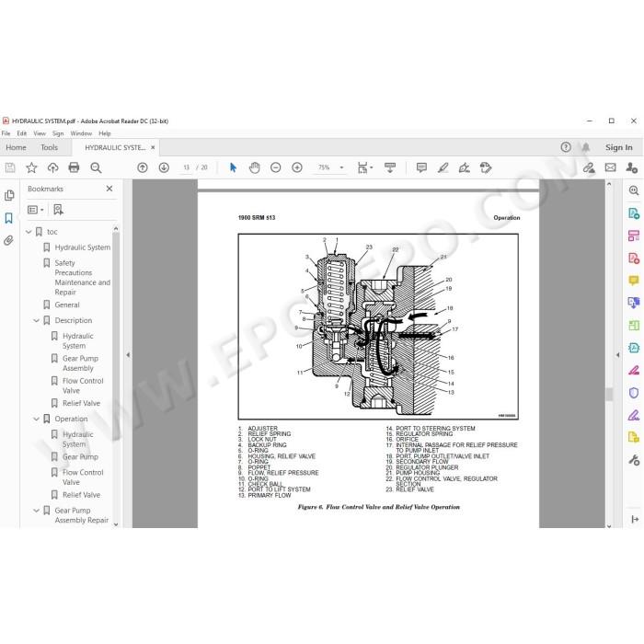Image resolution: width=644 pixels, height=644 pixels.
Task: Add a new bookmark
Action: click(x=58, y=210)
